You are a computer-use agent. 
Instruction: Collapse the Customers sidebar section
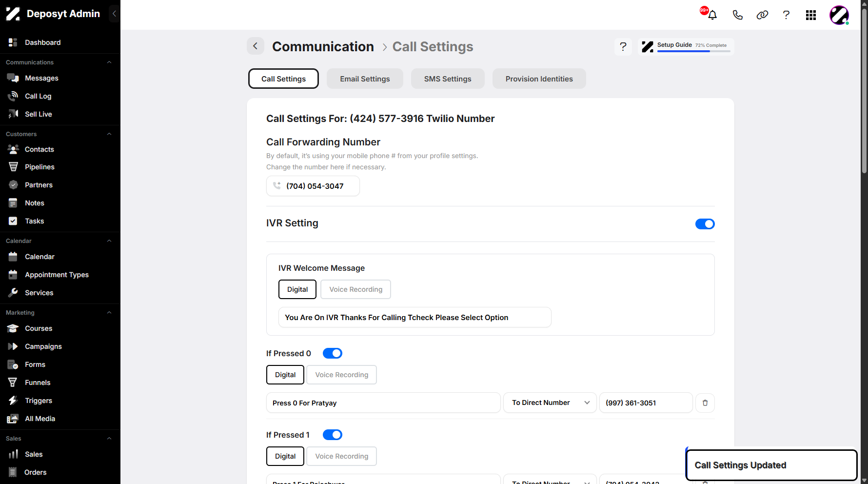(x=109, y=134)
